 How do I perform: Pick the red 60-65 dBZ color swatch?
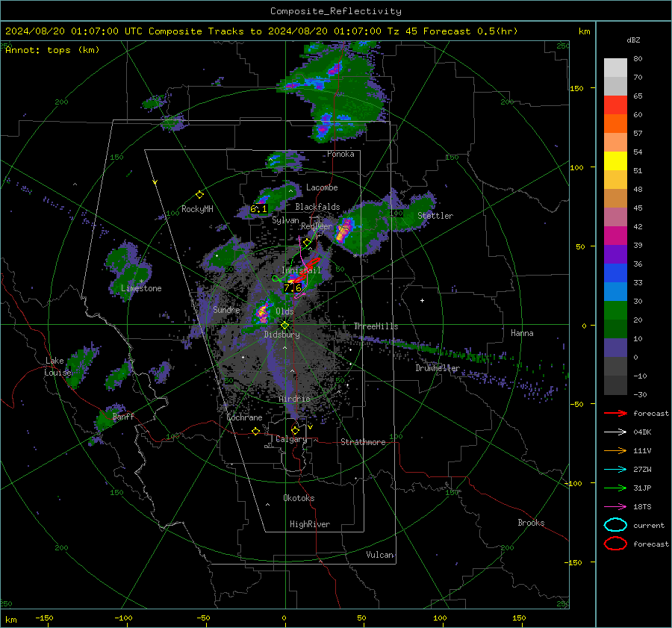pyautogui.click(x=615, y=105)
